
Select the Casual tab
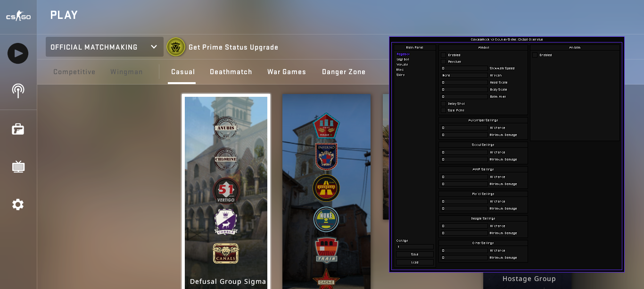tap(183, 72)
